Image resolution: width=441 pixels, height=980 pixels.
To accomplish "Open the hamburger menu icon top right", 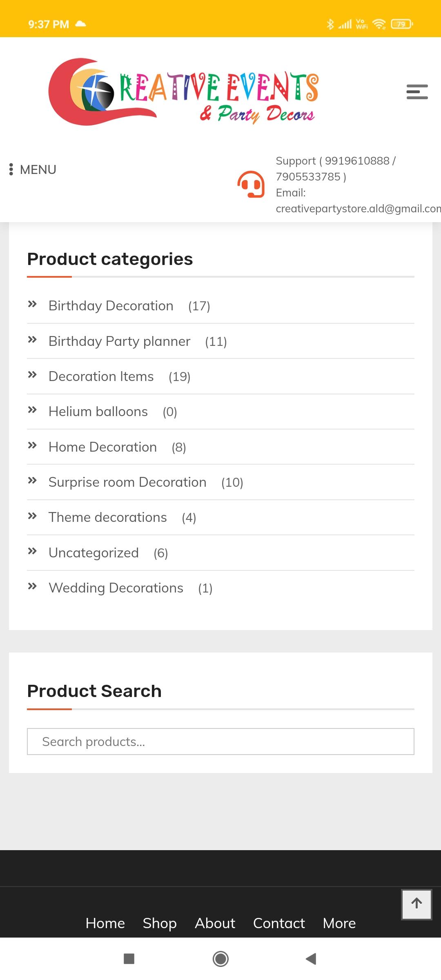I will 417,92.
